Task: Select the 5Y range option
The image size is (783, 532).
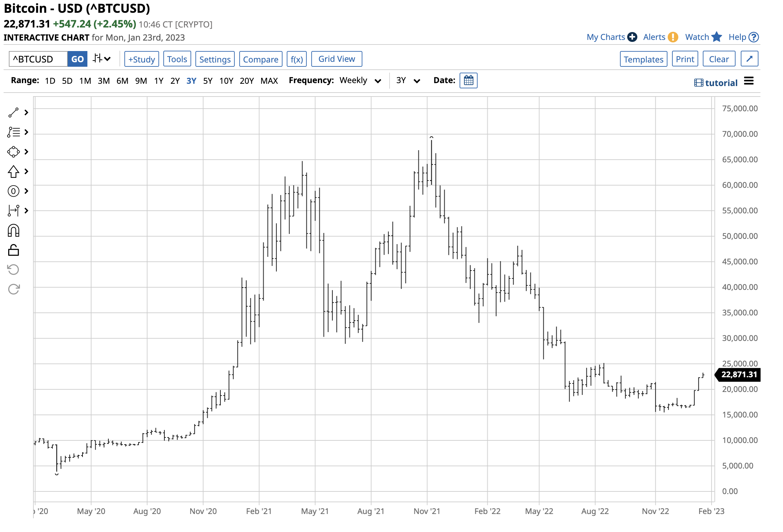Action: (x=208, y=81)
